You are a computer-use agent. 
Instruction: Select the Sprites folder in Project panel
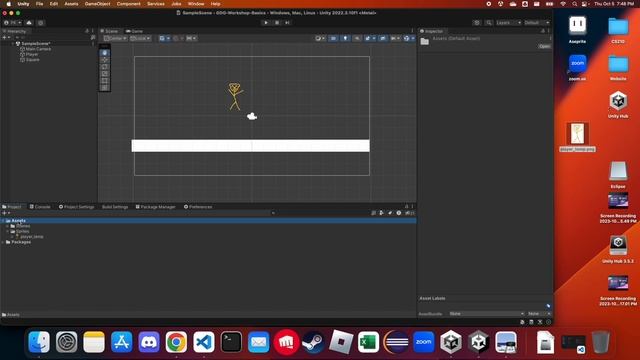click(x=22, y=231)
